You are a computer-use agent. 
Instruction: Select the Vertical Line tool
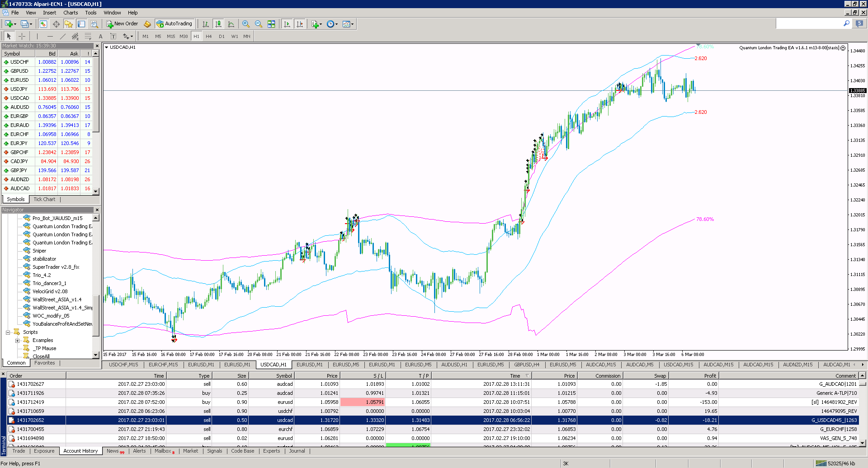37,36
